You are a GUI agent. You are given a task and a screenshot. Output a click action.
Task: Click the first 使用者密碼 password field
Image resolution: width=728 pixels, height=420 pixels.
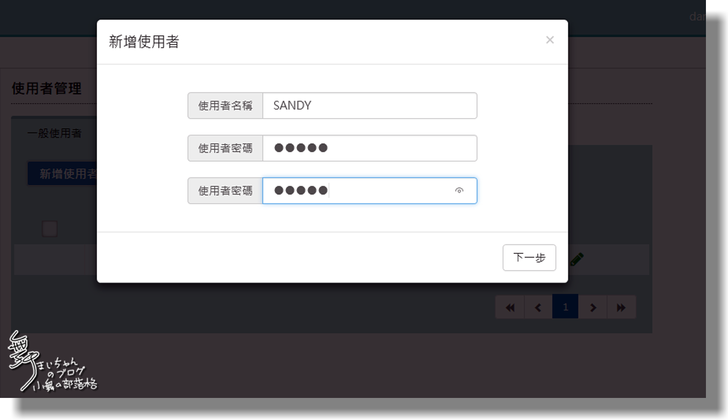tap(370, 148)
